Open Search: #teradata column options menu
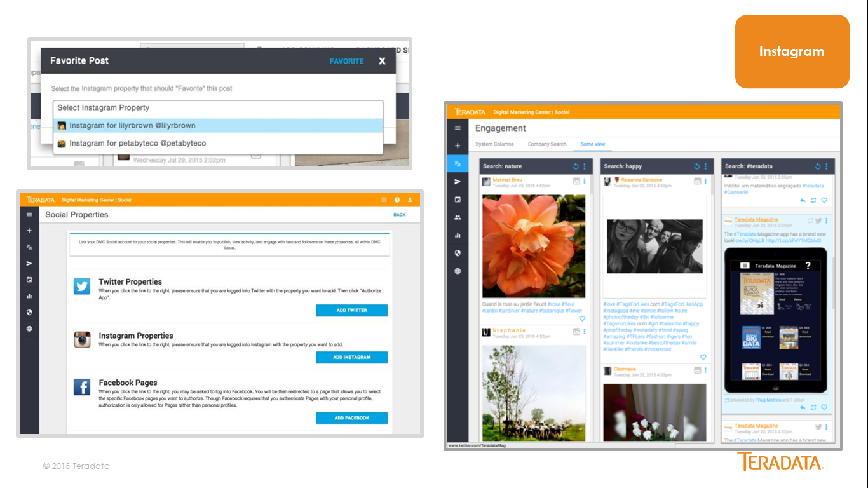Screen dimensions: 868x488 (x=827, y=166)
